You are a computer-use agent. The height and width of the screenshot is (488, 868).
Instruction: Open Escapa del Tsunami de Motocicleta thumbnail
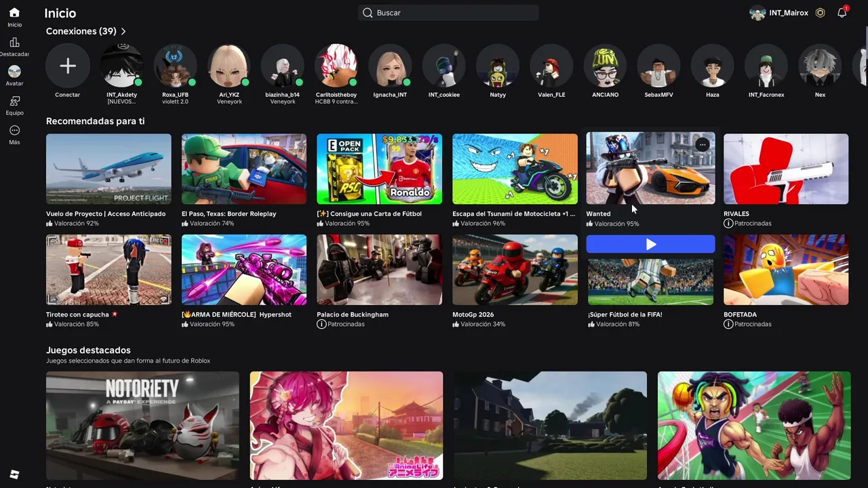515,169
